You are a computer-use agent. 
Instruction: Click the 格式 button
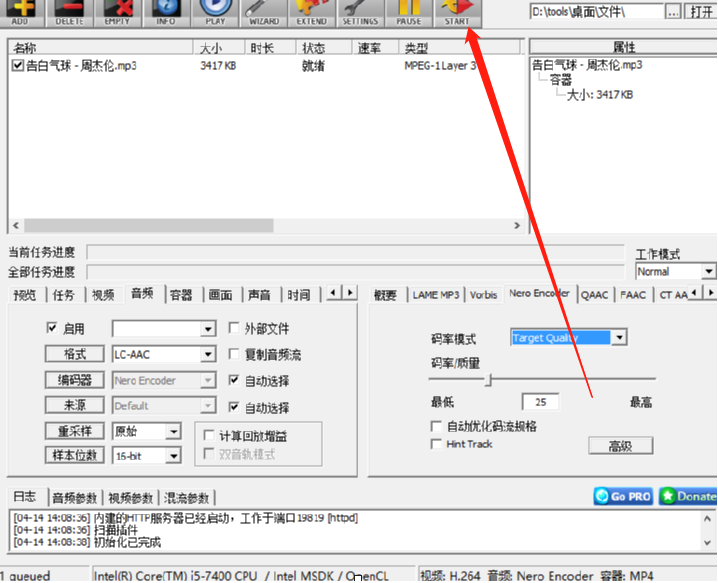click(75, 354)
